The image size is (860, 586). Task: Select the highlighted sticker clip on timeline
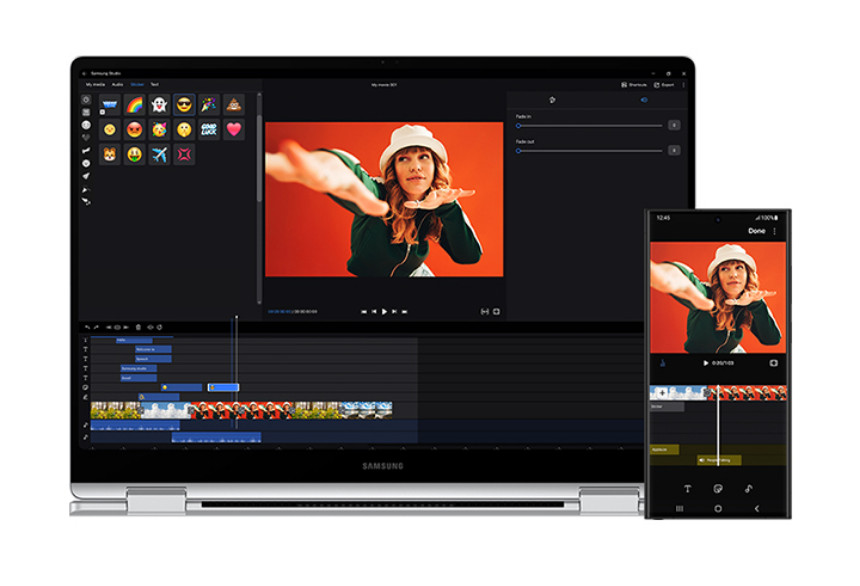[223, 387]
